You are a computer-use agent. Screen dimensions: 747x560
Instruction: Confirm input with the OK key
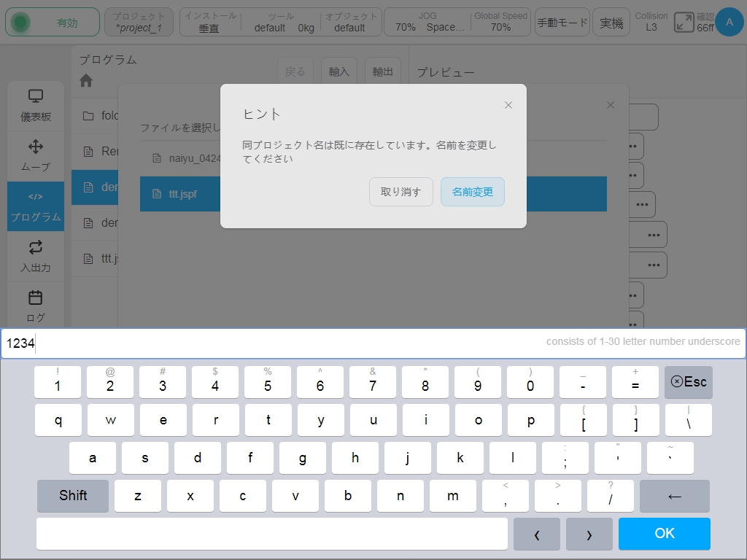coord(664,533)
